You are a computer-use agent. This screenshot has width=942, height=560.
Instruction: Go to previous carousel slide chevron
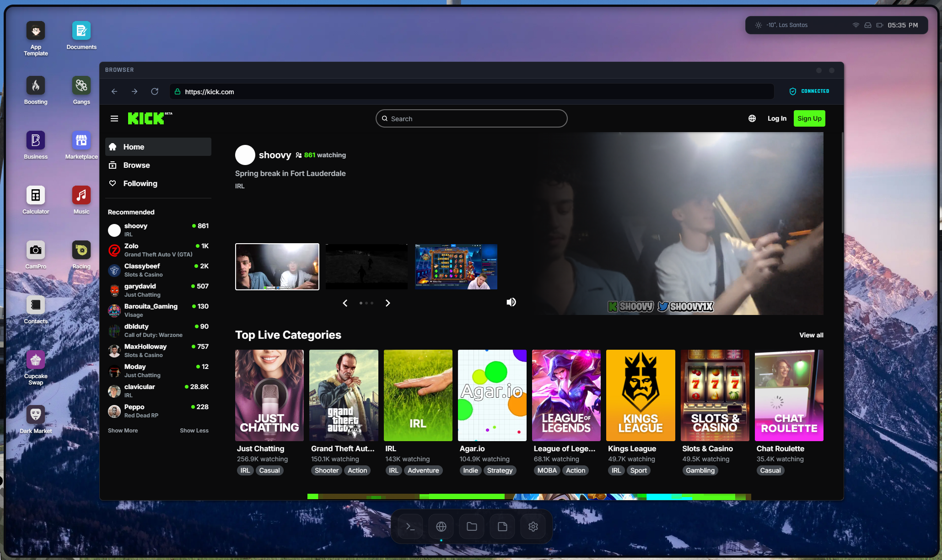click(x=345, y=303)
